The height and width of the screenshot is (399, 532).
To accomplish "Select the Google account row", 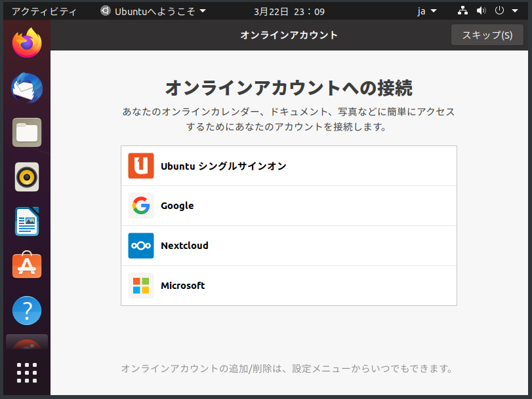I will 289,206.
